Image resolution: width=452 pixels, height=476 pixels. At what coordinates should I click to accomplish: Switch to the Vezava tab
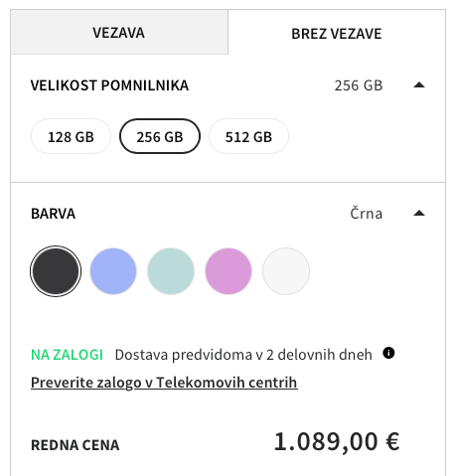pos(119,33)
